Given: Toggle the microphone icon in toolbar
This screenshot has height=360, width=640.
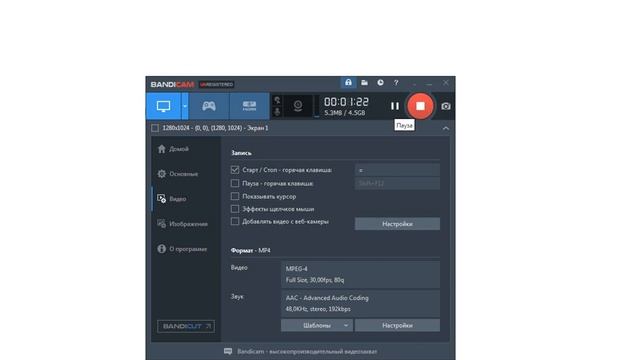Looking at the screenshot, I should coord(277,112).
